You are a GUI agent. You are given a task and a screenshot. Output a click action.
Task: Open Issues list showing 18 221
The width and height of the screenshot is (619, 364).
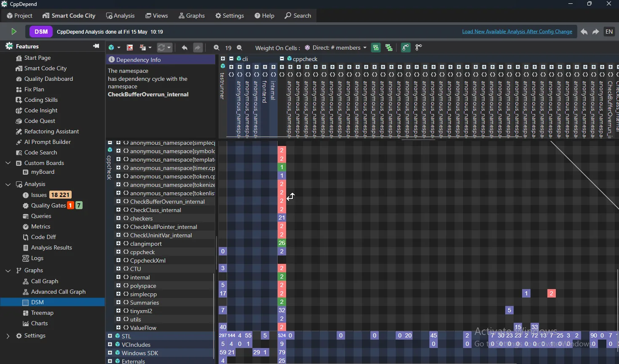click(47, 195)
